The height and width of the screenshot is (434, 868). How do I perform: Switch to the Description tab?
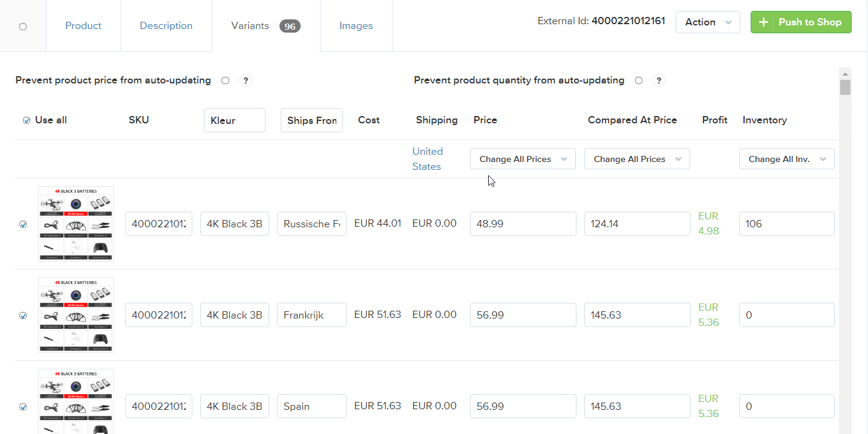click(166, 26)
